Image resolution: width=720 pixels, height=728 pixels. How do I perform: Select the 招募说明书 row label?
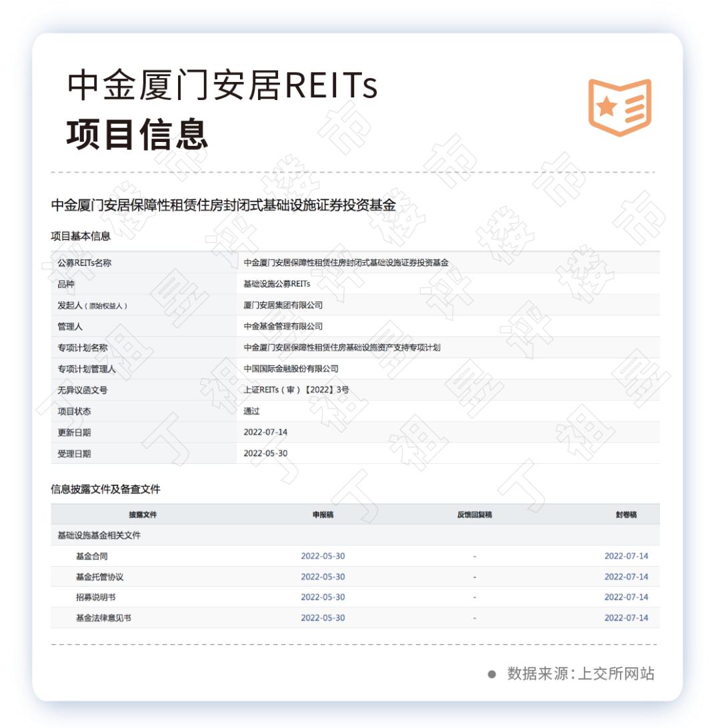[x=95, y=597]
